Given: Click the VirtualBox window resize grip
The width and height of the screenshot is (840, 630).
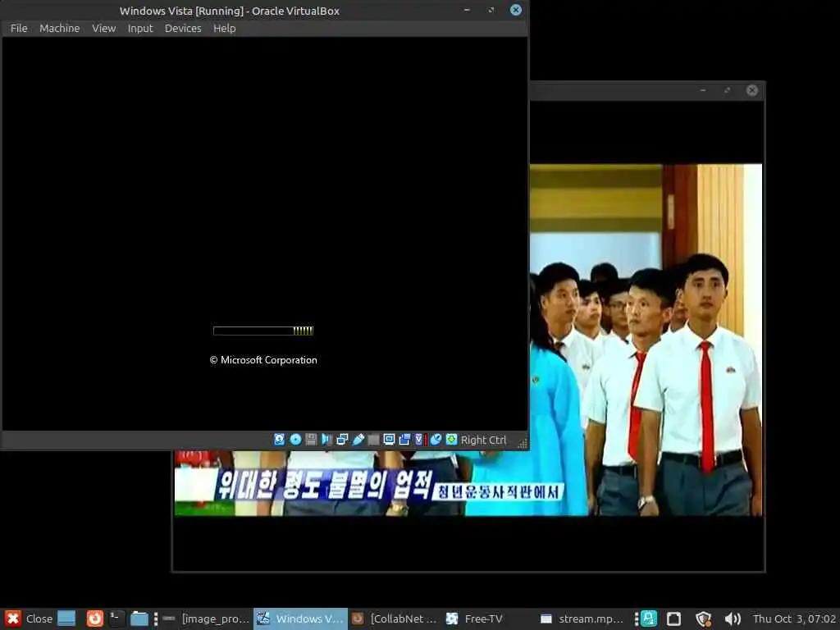Looking at the screenshot, I should (523, 443).
